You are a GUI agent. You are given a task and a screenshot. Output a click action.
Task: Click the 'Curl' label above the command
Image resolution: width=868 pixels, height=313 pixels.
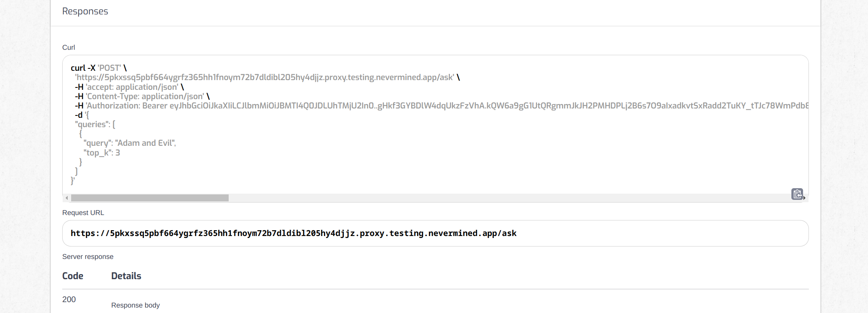68,47
